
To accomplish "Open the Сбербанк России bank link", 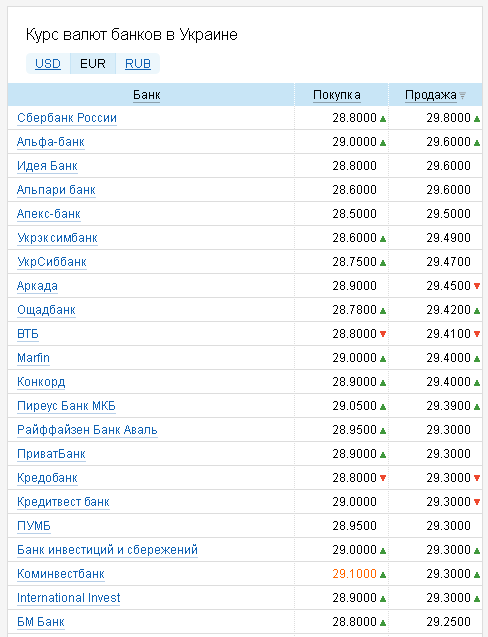I will point(67,118).
